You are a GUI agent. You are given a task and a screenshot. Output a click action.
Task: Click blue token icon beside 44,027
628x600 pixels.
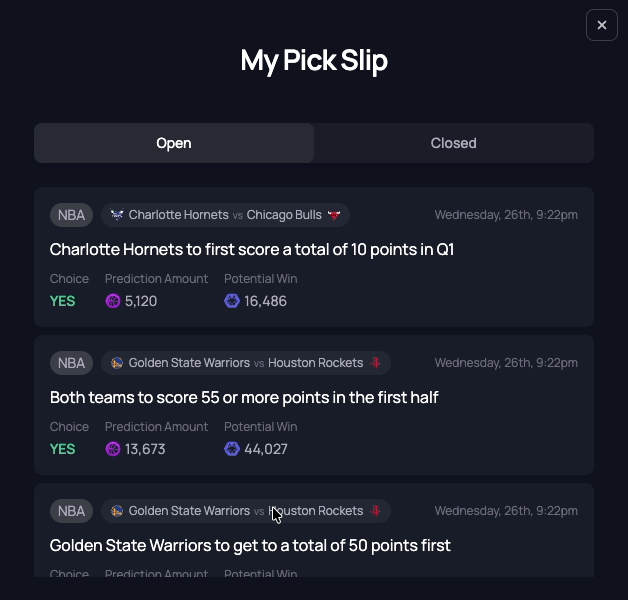tap(232, 449)
